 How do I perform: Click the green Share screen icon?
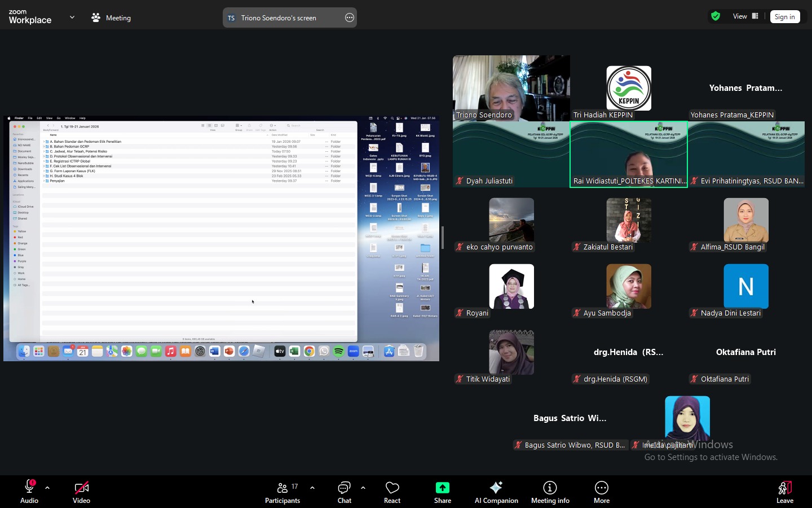443,488
